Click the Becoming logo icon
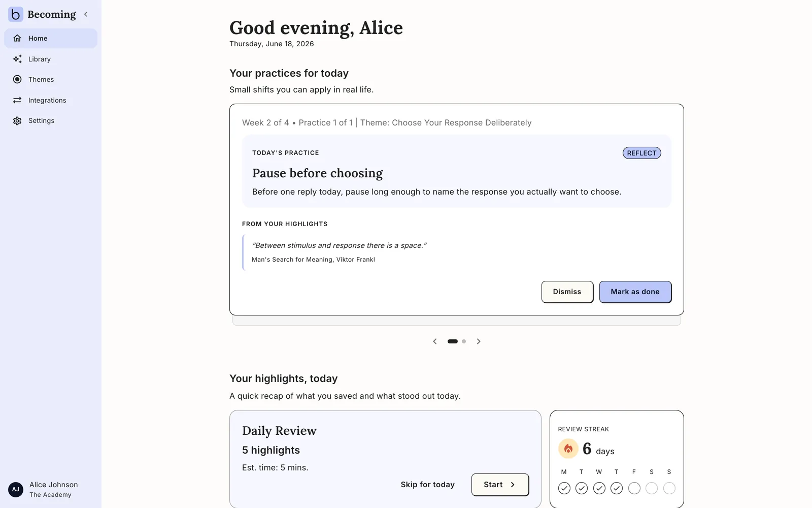The height and width of the screenshot is (508, 812). tap(16, 14)
